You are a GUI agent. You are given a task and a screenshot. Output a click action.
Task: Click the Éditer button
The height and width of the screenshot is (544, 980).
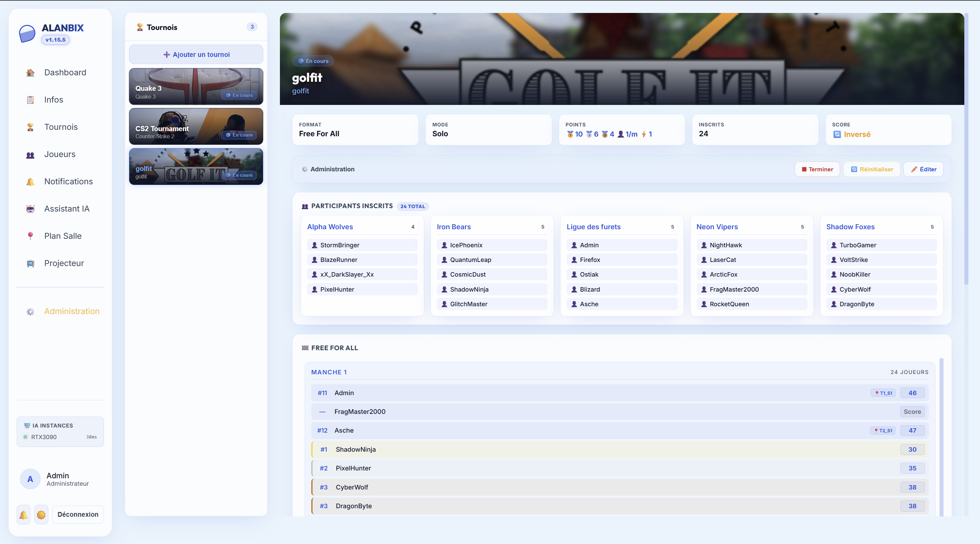[924, 169]
